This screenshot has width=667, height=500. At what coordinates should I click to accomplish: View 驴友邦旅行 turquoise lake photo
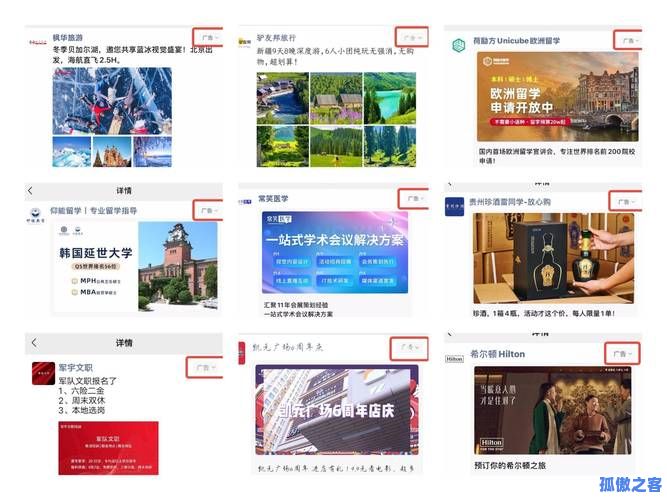coord(390,98)
